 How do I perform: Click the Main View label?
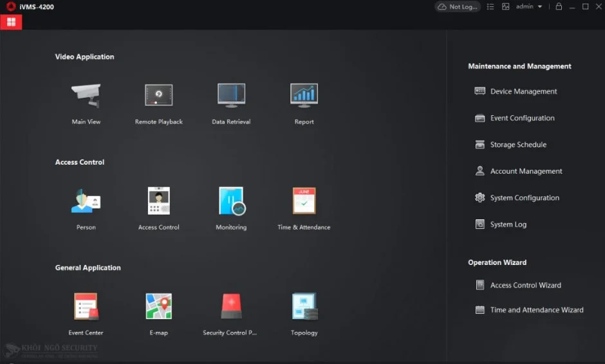[x=86, y=122]
